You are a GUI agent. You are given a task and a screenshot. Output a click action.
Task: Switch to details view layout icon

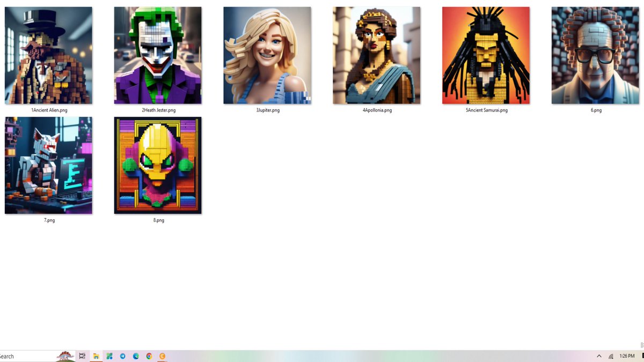(642, 345)
